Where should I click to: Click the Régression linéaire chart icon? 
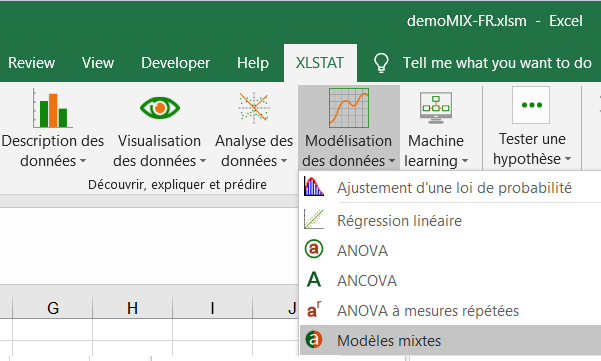[314, 220]
